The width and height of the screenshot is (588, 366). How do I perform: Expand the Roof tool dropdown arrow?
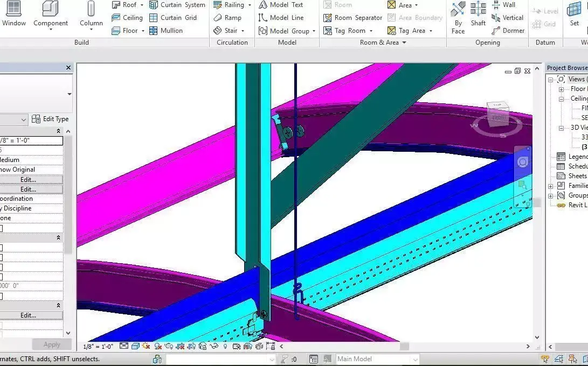(142, 5)
